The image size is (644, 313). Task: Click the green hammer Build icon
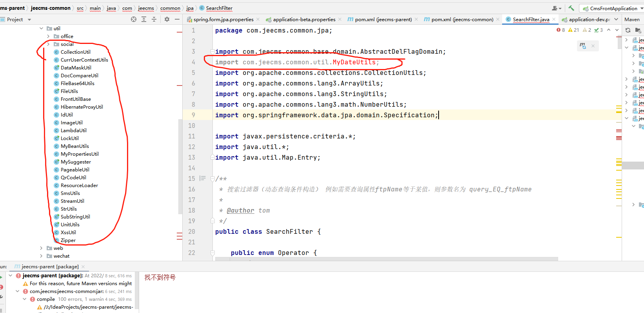[x=571, y=8]
